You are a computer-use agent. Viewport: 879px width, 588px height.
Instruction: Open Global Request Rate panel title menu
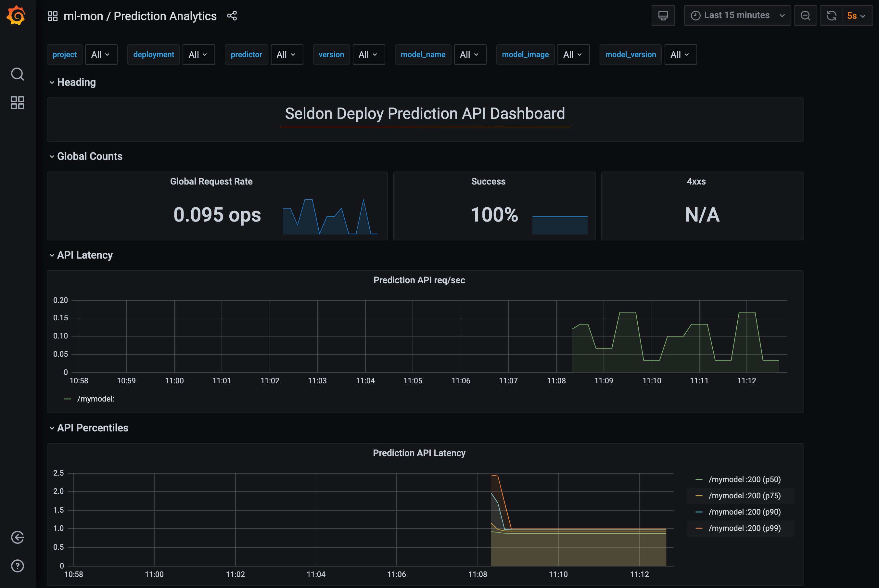[211, 182]
